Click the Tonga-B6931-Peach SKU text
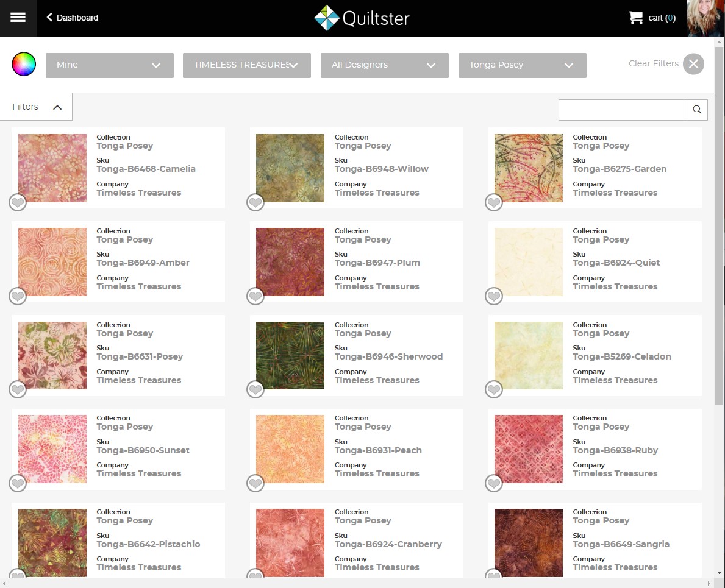This screenshot has height=588, width=725. coord(378,450)
